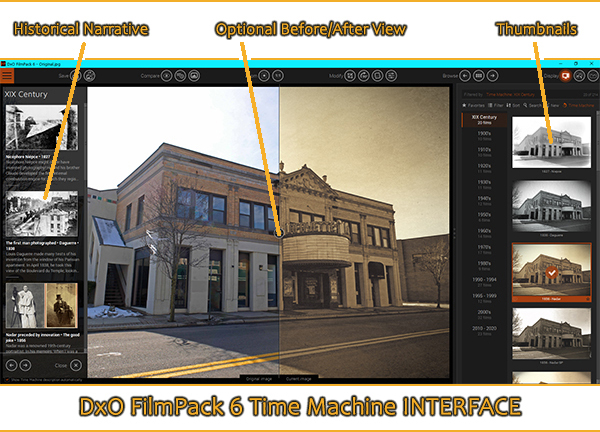The height and width of the screenshot is (432, 600).
Task: Click the 'Current image' label
Action: pos(298,379)
